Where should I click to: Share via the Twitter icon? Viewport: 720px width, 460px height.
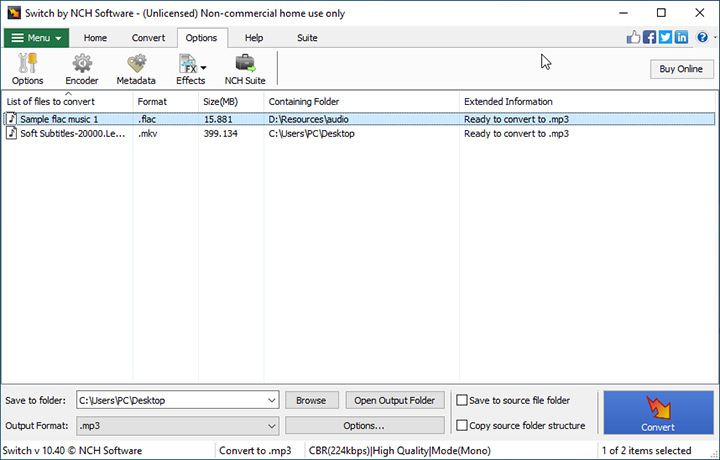click(665, 37)
